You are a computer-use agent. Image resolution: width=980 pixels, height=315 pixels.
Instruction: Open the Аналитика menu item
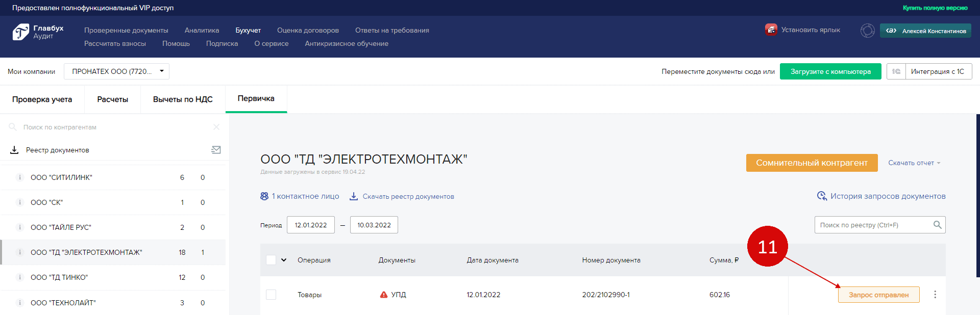coord(202,30)
